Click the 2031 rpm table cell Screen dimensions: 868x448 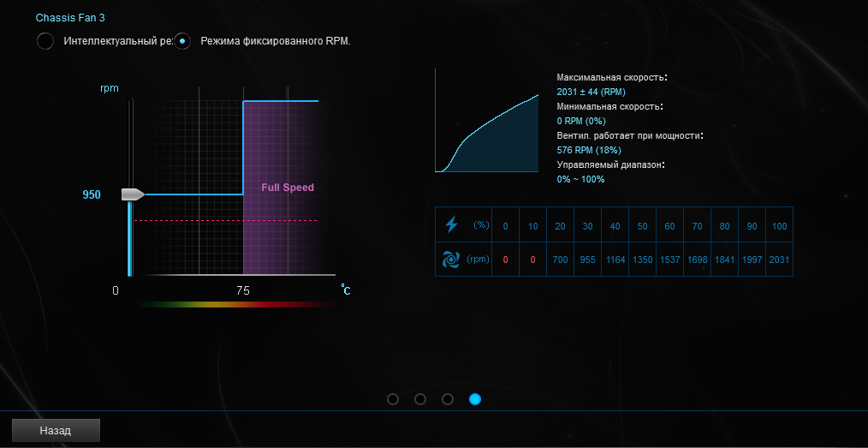[780, 260]
